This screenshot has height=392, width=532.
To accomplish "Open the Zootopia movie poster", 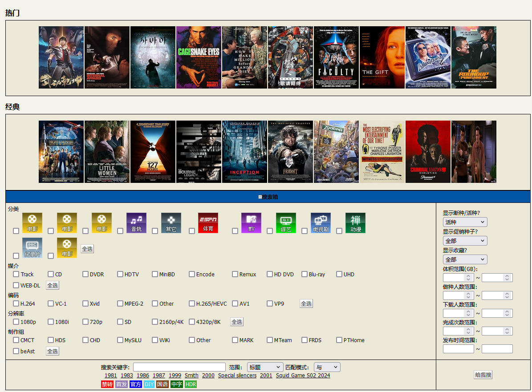I will (336, 152).
